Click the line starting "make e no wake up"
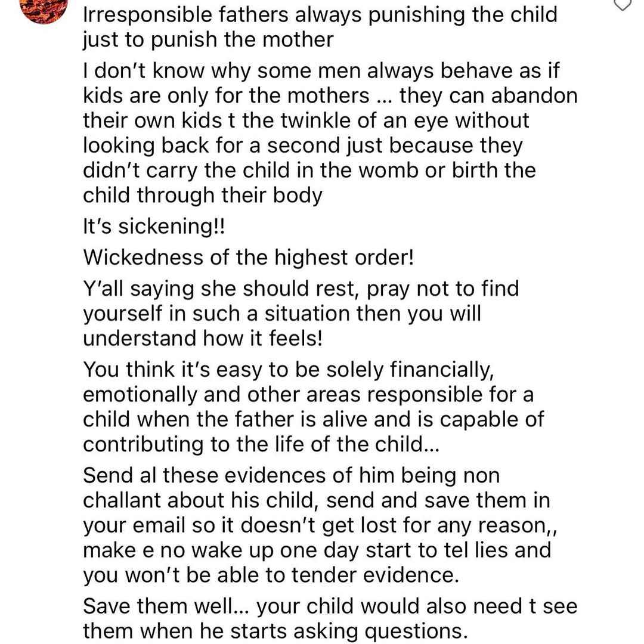Image resolution: width=644 pixels, height=644 pixels. (x=317, y=550)
